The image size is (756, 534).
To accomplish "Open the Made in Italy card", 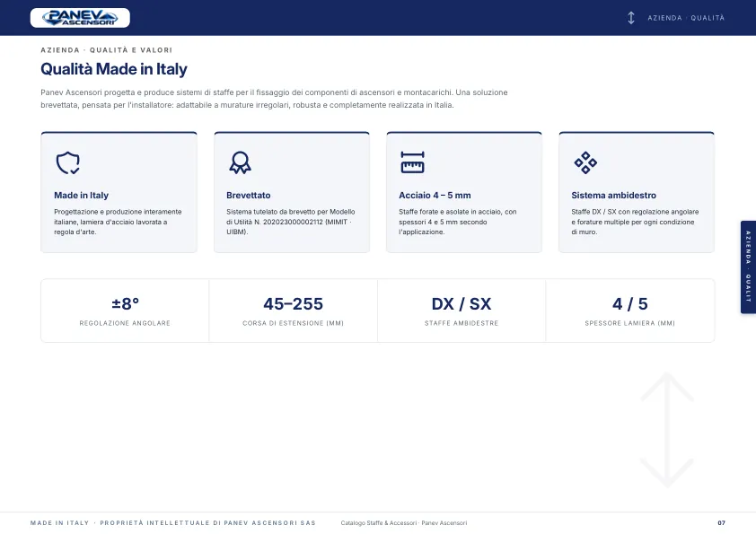I will (119, 192).
